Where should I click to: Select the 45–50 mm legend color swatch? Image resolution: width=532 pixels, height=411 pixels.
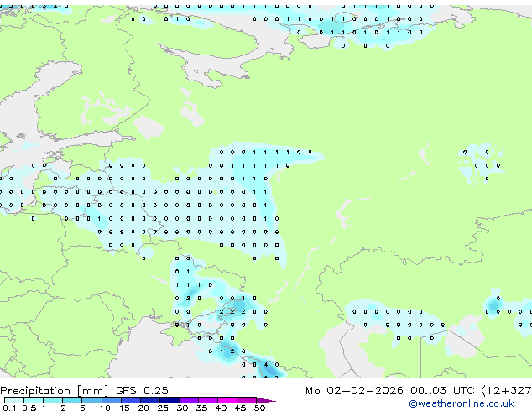[247, 400]
